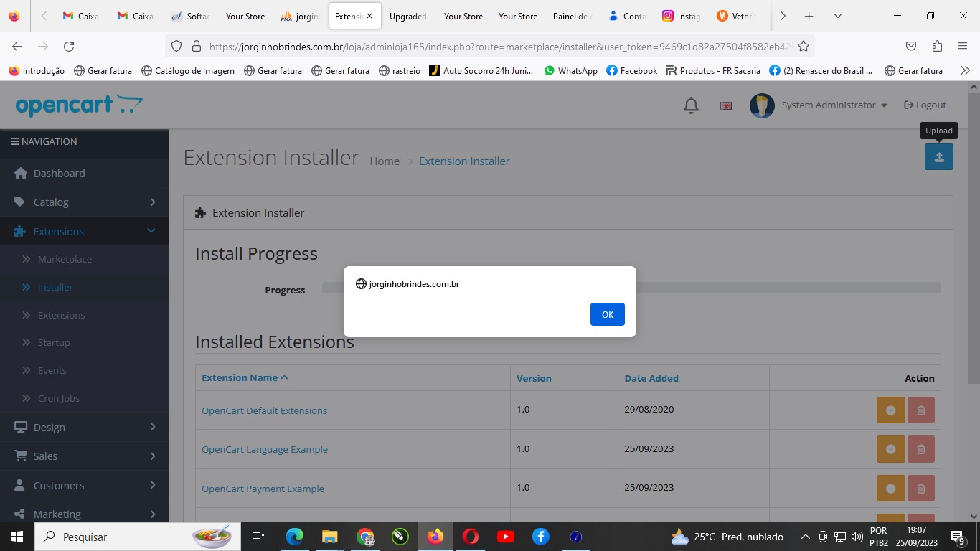Open the notifications bell in the header

pos(691,105)
